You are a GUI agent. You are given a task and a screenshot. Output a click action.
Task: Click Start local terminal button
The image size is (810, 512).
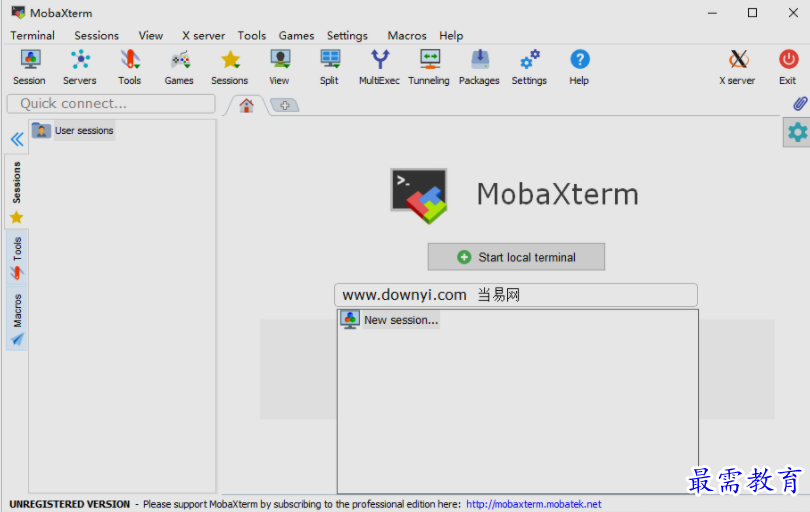click(516, 257)
